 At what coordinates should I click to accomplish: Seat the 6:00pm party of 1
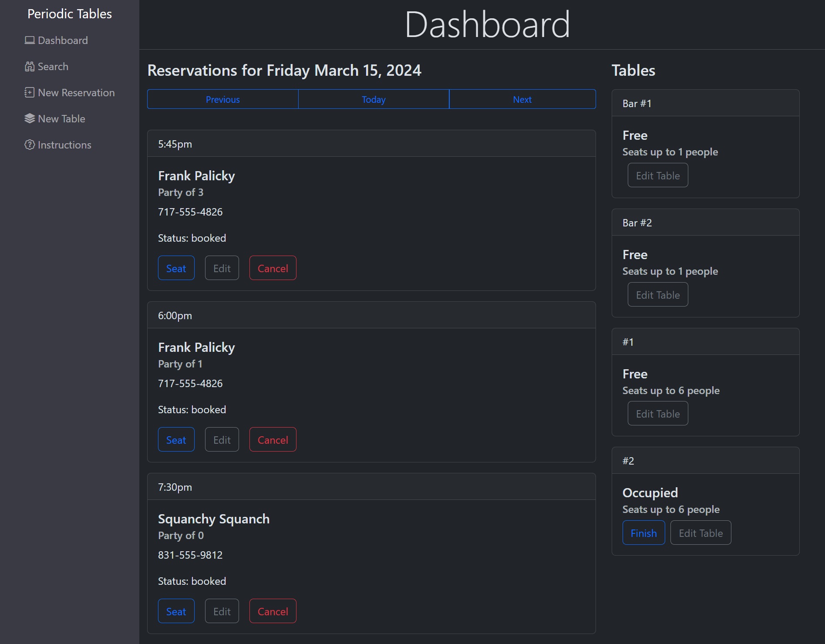(x=176, y=440)
